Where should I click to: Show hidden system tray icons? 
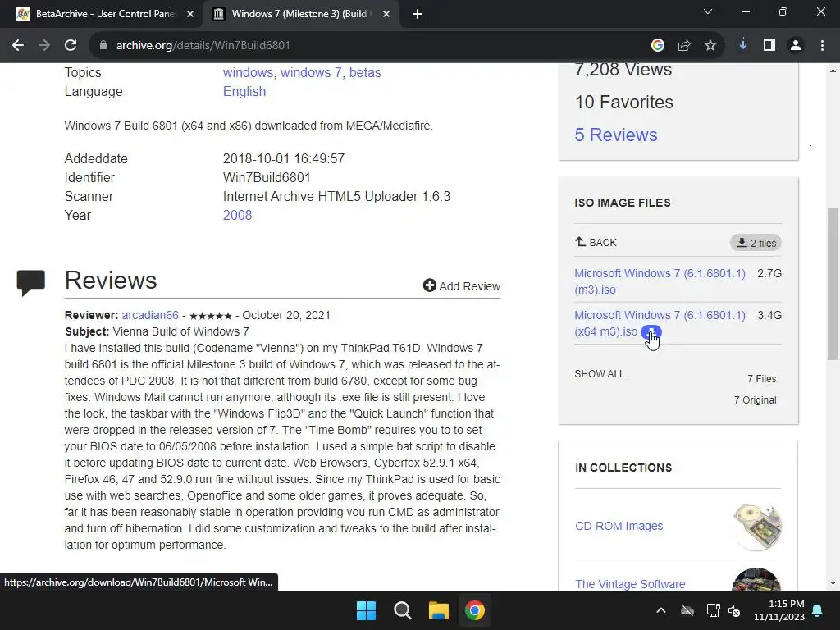[661, 610]
